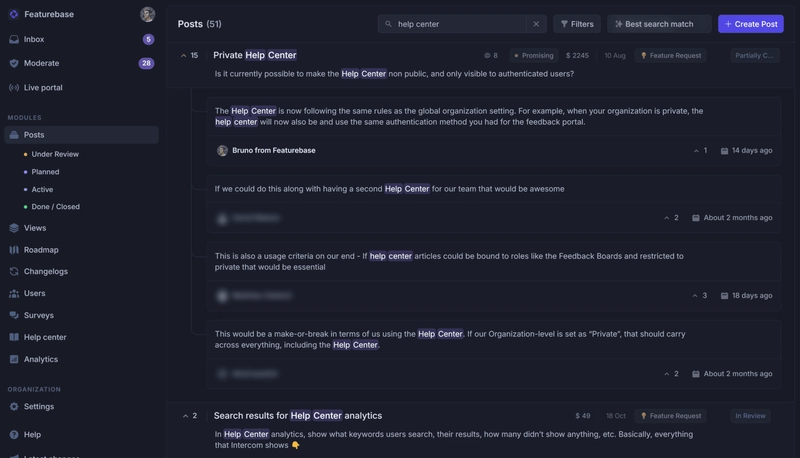The height and width of the screenshot is (458, 800).
Task: Open Surveys from the sidebar
Action: click(x=39, y=316)
